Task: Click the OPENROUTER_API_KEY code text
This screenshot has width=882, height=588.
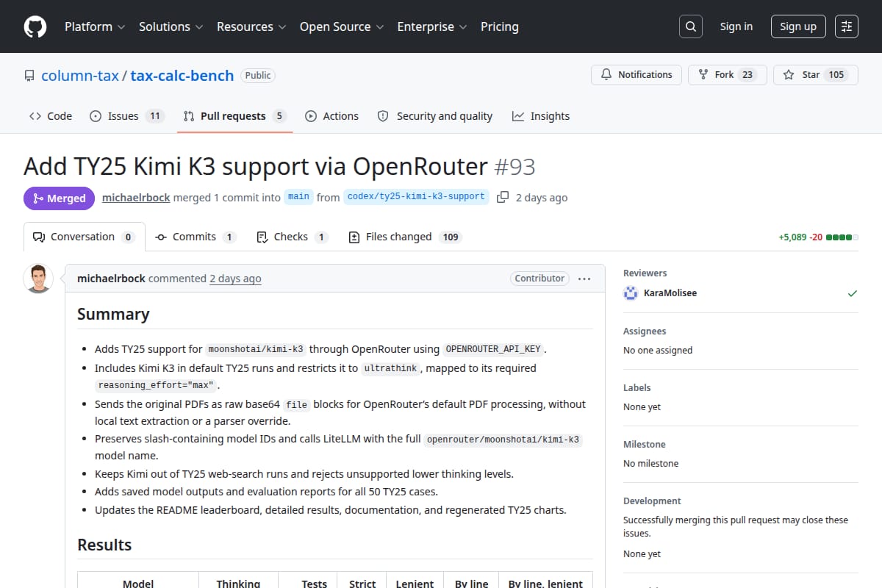Action: coord(495,349)
